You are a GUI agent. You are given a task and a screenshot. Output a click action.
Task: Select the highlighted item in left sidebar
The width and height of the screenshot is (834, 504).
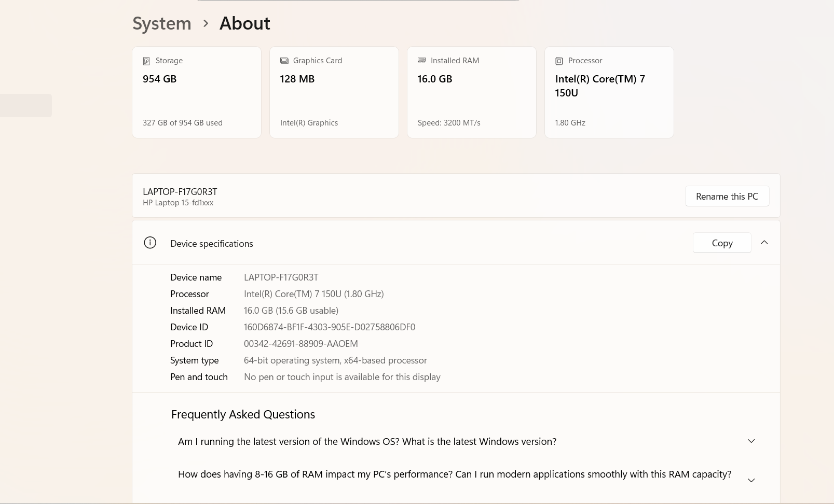click(26, 105)
